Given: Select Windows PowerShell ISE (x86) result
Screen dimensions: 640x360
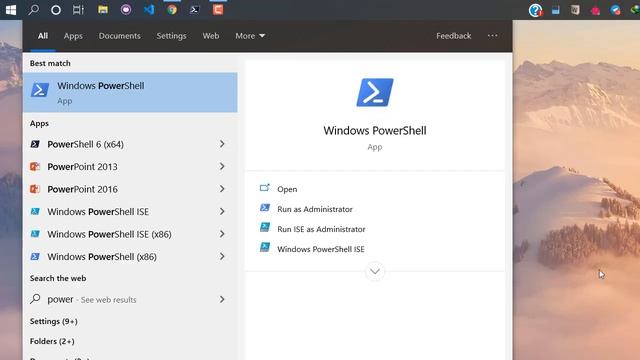Looking at the screenshot, I should tap(130, 234).
